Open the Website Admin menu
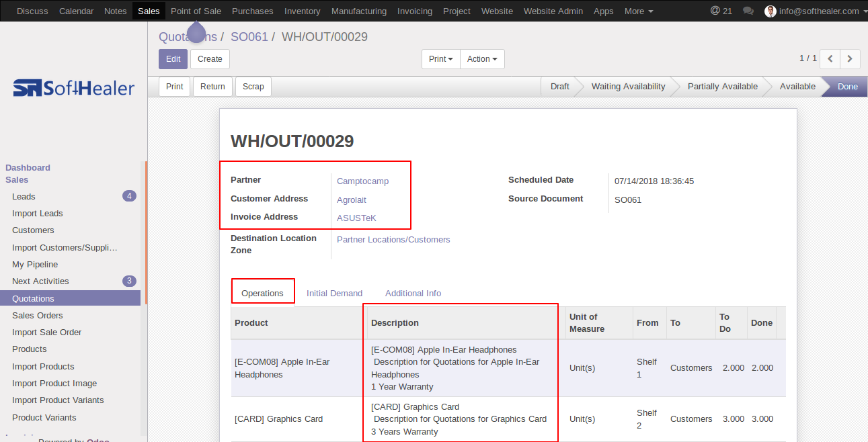This screenshot has height=442, width=868. point(553,11)
